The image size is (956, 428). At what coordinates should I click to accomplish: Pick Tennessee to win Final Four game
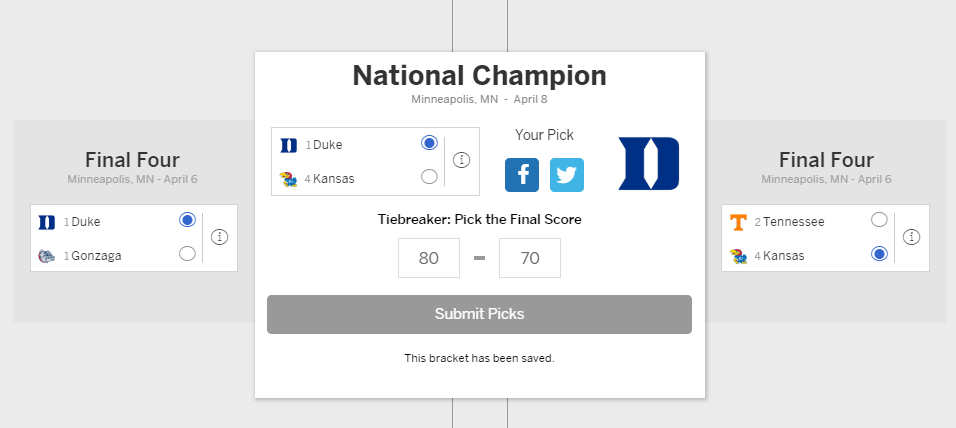(x=879, y=219)
